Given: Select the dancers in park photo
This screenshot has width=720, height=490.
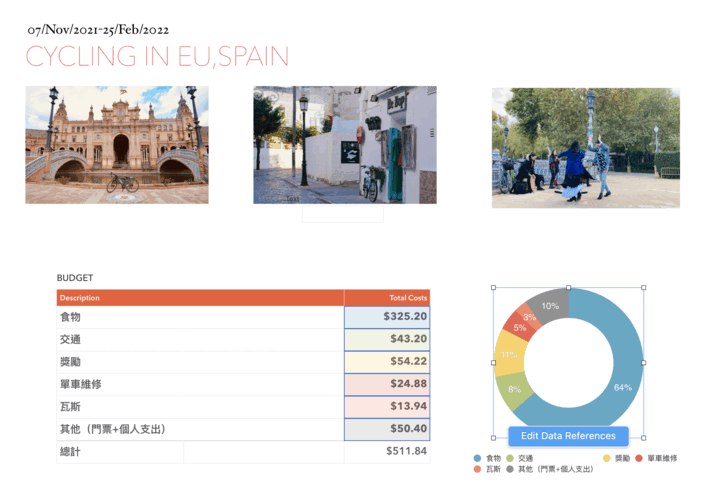Looking at the screenshot, I should coord(585,147).
